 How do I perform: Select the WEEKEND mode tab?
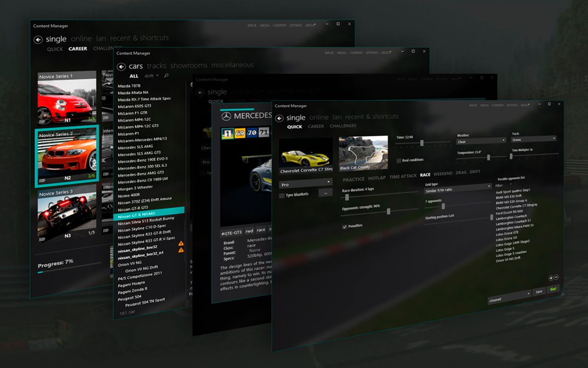[443, 174]
